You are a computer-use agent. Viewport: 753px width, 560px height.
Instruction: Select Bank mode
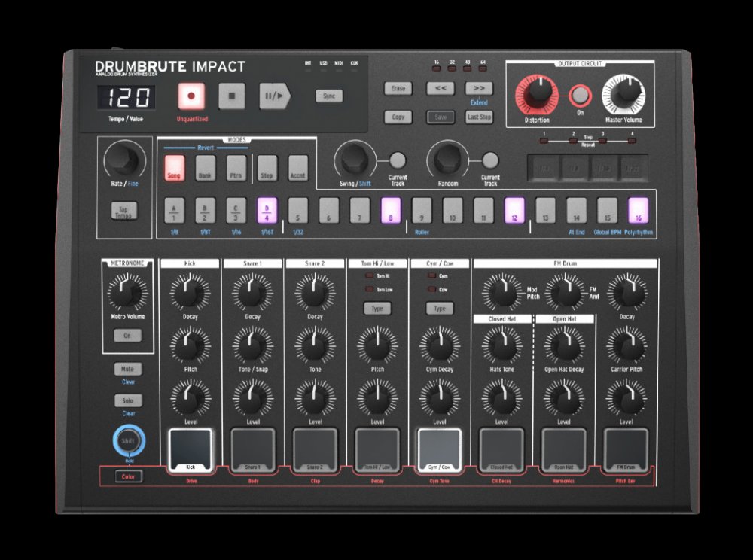(x=206, y=165)
